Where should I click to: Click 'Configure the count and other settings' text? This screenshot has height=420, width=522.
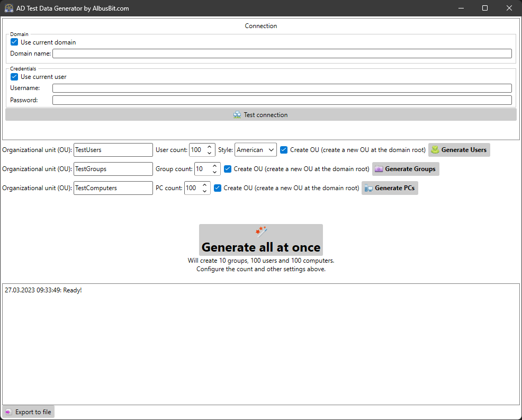pyautogui.click(x=261, y=269)
